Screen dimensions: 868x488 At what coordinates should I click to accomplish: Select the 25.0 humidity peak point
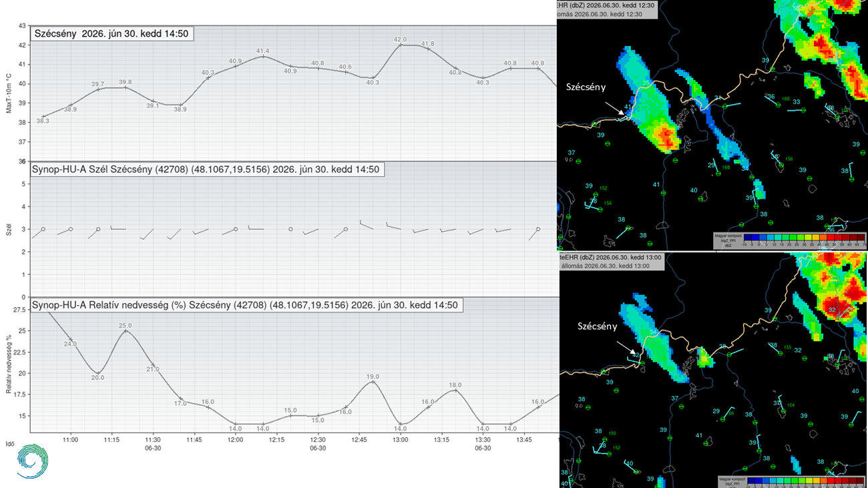click(x=126, y=330)
